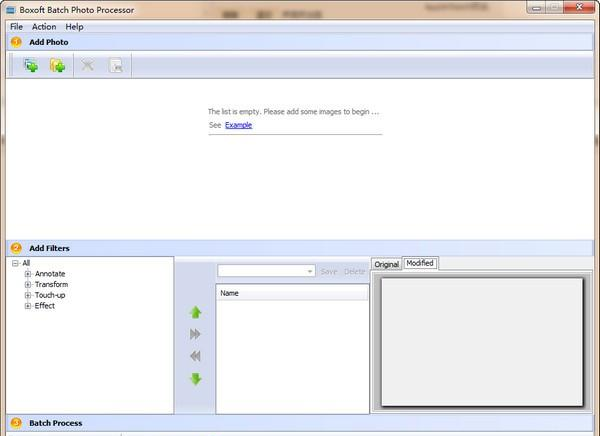Click the Batch Process section header
Screen dimensions: 600x436
(300, 423)
